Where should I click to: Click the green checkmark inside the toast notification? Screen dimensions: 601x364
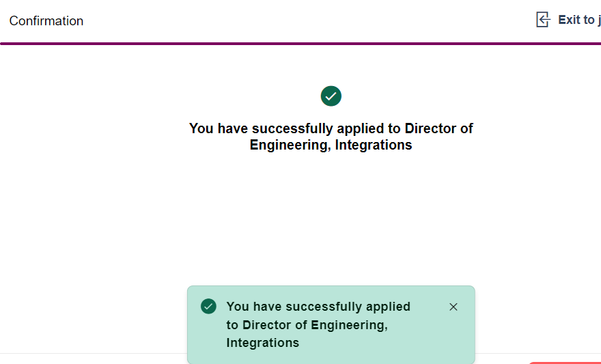pyautogui.click(x=208, y=307)
